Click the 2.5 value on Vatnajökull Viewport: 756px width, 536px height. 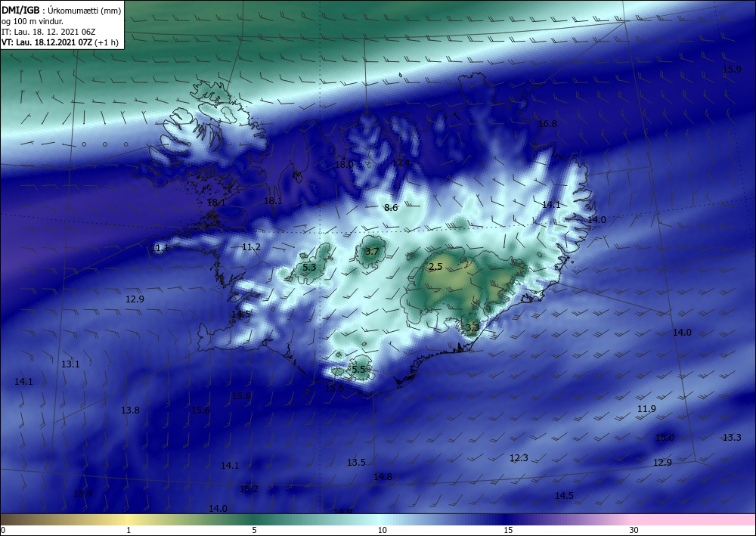(x=435, y=267)
